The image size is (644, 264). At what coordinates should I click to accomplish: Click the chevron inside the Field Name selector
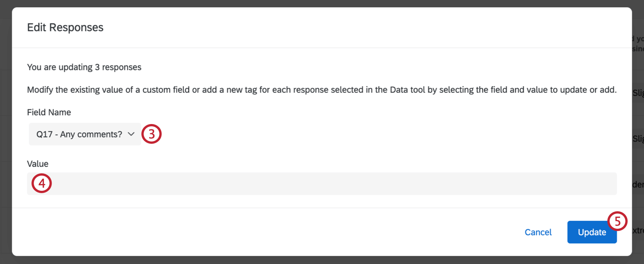coord(131,134)
